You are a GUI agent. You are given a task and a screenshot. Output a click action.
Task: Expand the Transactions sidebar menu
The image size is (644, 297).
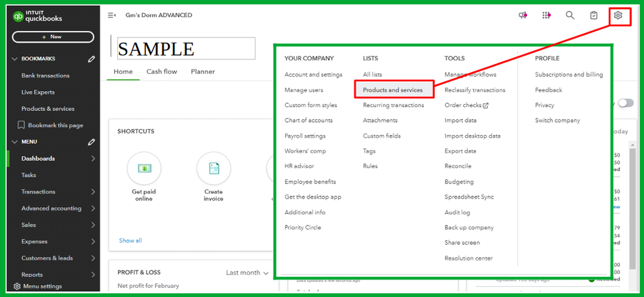point(54,192)
